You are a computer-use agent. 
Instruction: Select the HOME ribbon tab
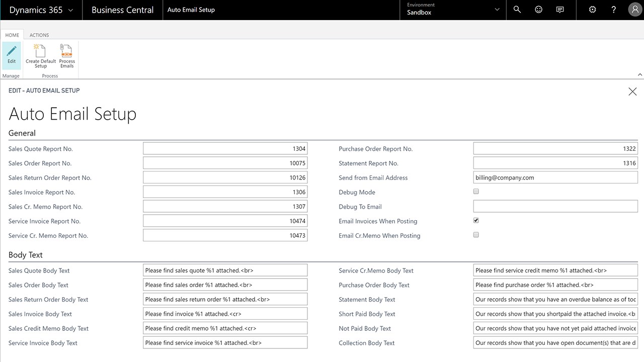(x=12, y=35)
